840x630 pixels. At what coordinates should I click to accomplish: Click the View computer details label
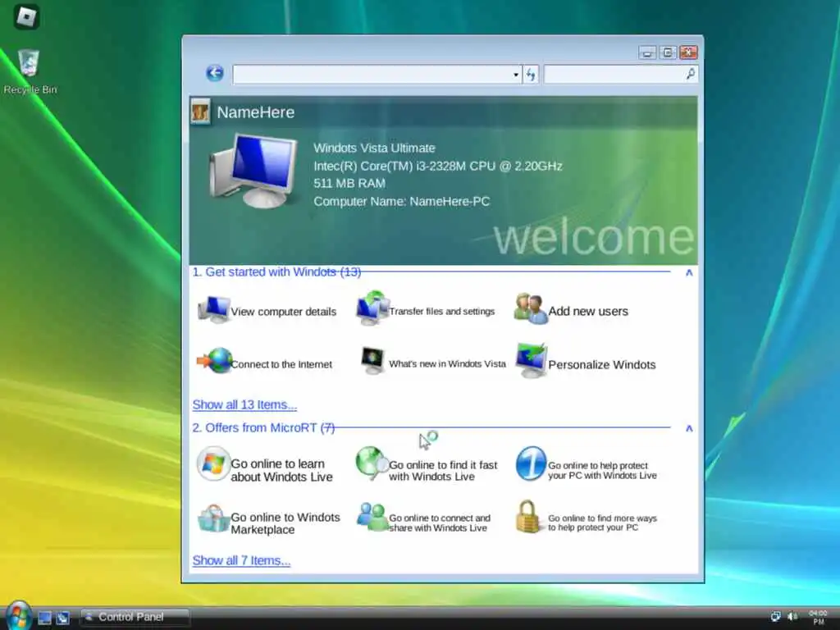pyautogui.click(x=283, y=311)
